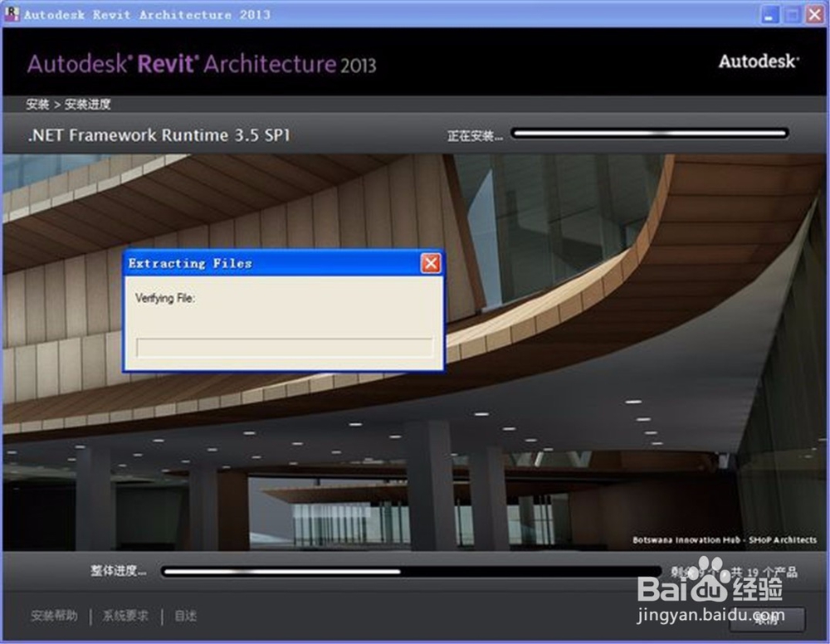This screenshot has width=830, height=644.
Task: Click the 安装进度 breadcrumb text
Action: (87, 105)
